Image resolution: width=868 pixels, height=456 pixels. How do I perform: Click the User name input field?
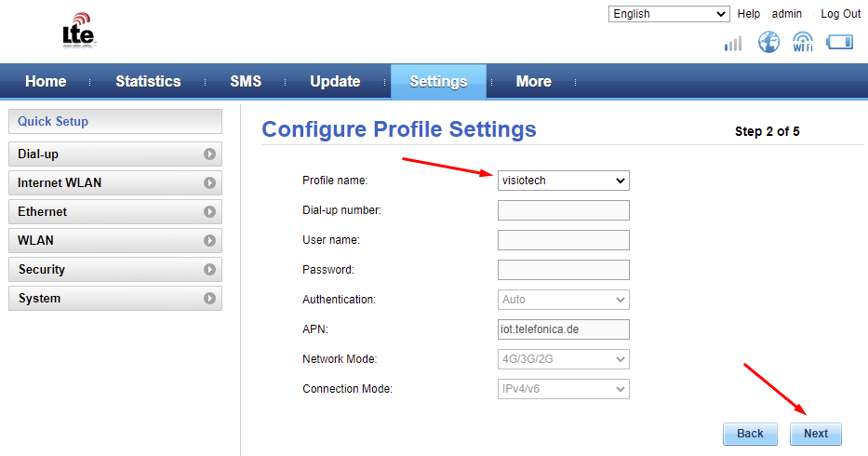pyautogui.click(x=563, y=240)
